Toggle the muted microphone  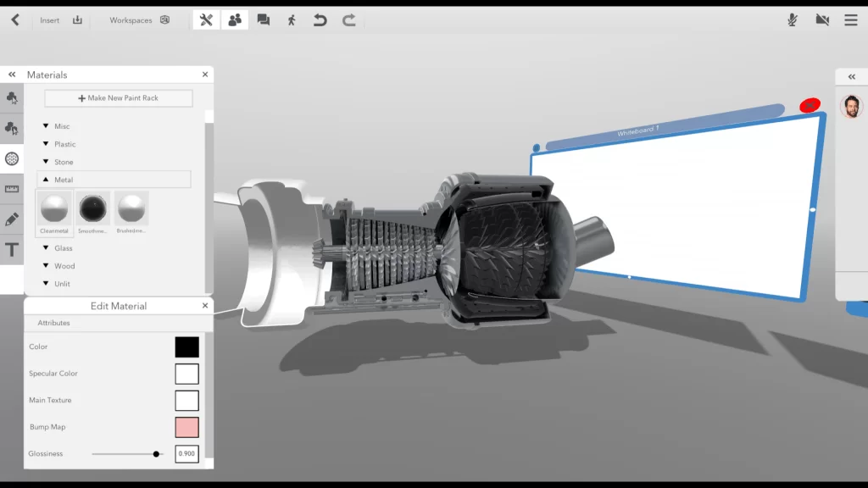tap(793, 19)
